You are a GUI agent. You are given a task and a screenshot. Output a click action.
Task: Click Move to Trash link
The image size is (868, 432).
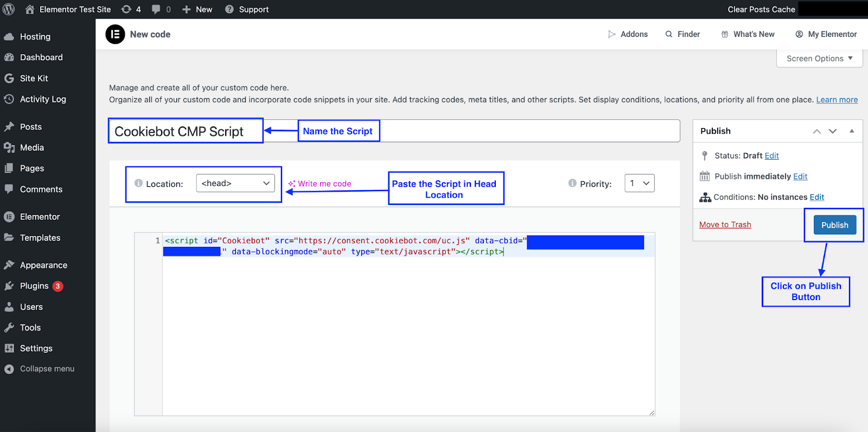click(725, 225)
